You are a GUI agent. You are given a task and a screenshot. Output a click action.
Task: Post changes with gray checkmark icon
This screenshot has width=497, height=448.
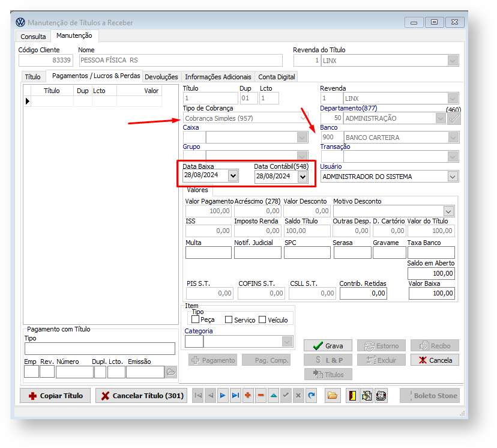286,395
